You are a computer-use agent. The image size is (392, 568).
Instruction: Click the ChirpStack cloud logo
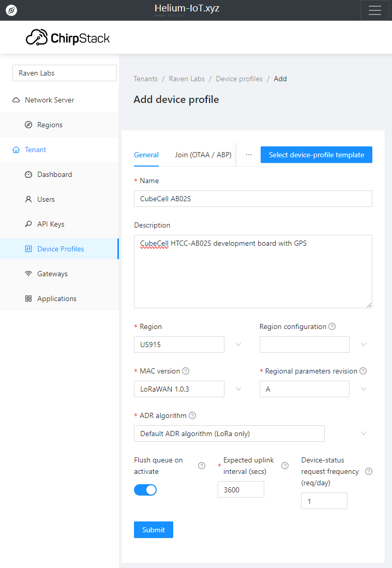37,37
